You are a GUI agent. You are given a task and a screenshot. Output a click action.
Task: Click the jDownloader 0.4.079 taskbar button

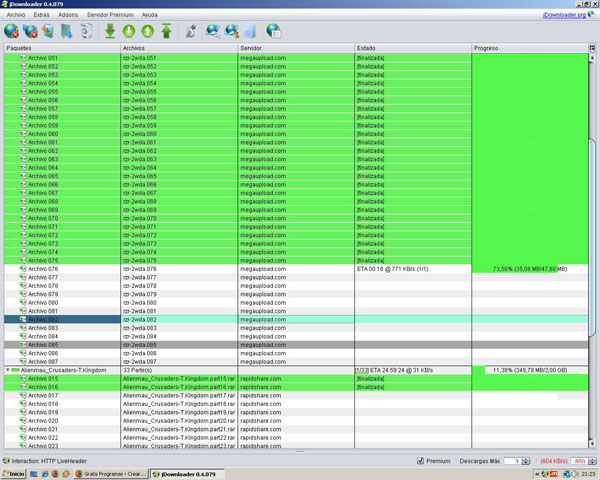click(188, 474)
